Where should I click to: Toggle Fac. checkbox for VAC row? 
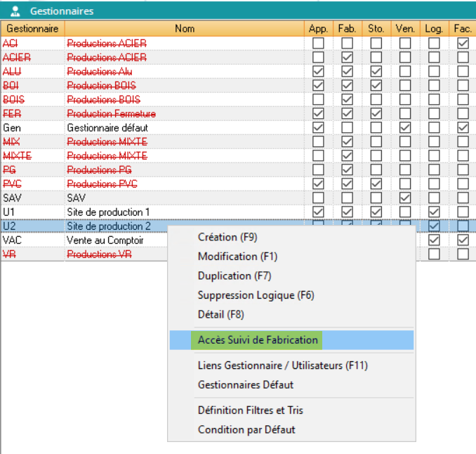[463, 240]
